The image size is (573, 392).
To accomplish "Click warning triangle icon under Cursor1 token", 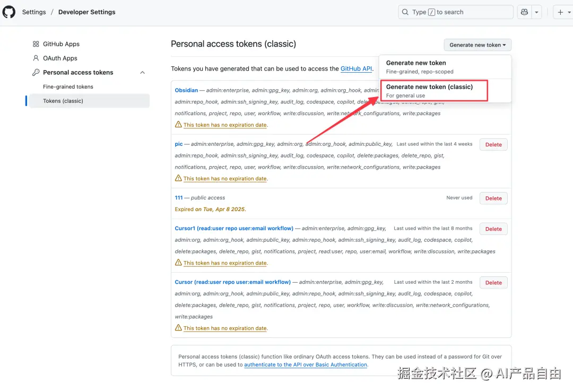I will [178, 263].
